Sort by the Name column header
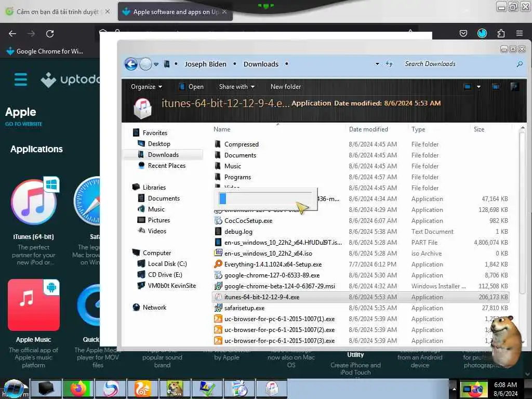The image size is (532, 399). pos(222,129)
